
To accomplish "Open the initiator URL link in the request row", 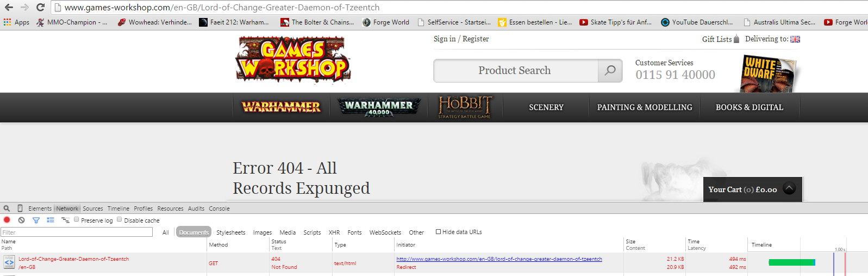I will [x=499, y=259].
